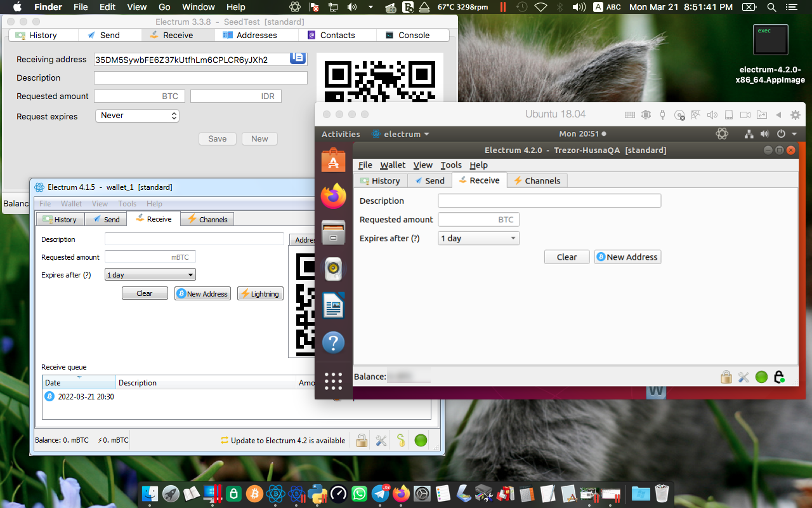Click the Electrum 4.2.0 lock password icon
Image resolution: width=812 pixels, height=508 pixels.
(x=726, y=377)
